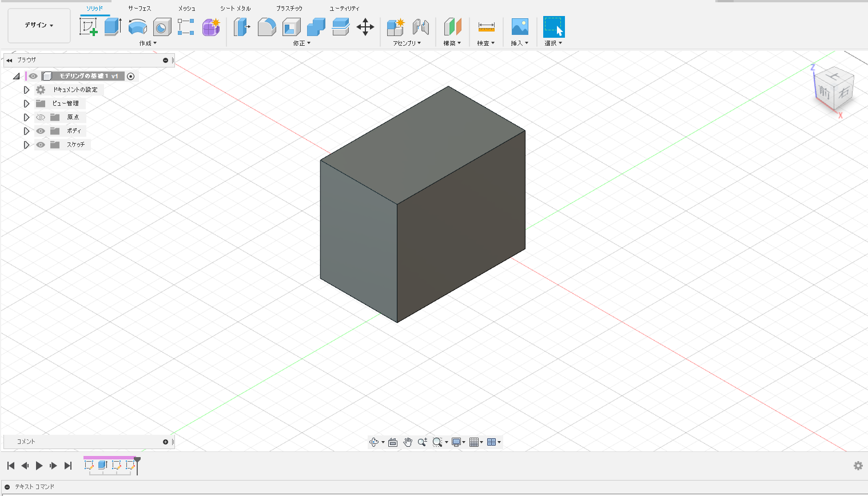
Task: Switch to the メッシュ tab
Action: (x=186, y=9)
